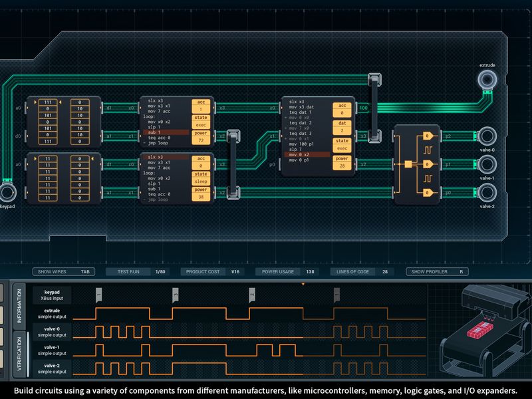The height and width of the screenshot is (399, 532).
Task: Select the wire bridge near extrude line
Action: pyautogui.click(x=374, y=108)
